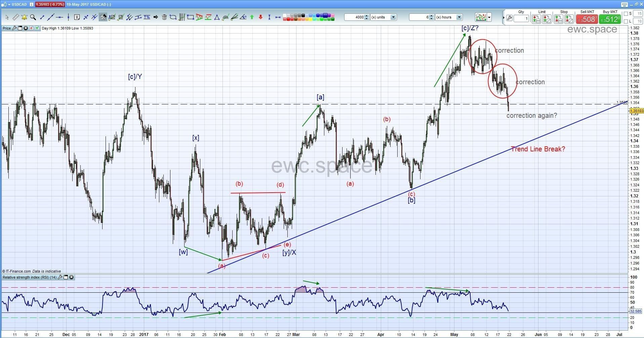Activate the magnifier zoom tool
This screenshot has width=644, height=338.
point(33,17)
